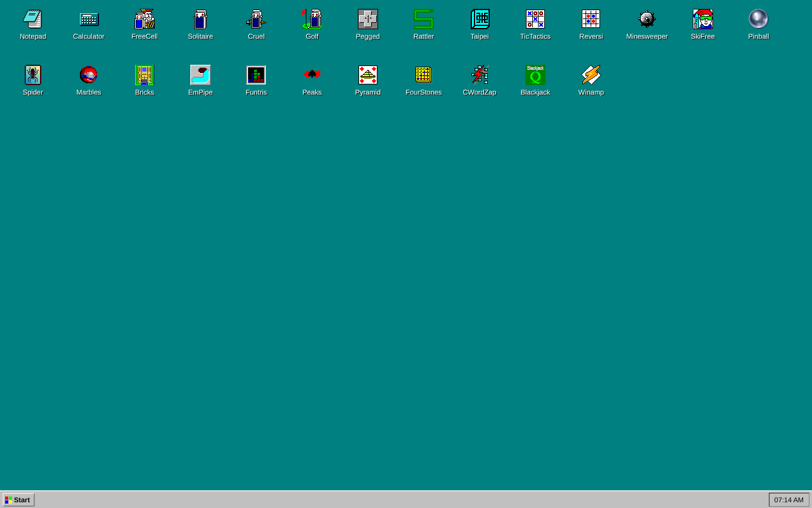Select the Cruel card game icon
The height and width of the screenshot is (508, 812).
pos(256,19)
